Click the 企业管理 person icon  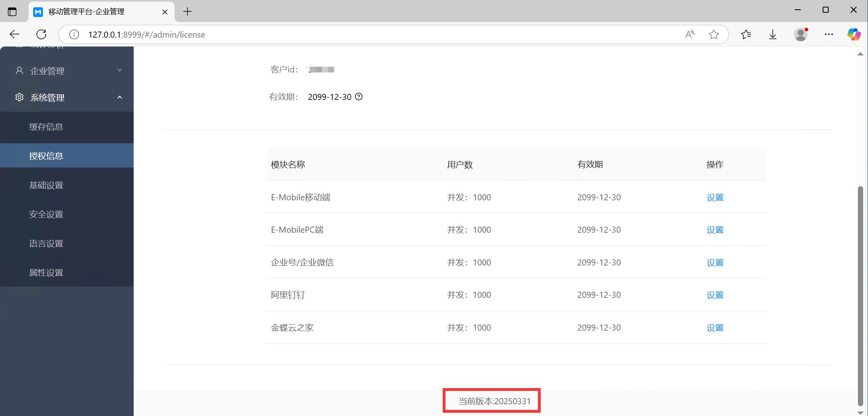19,70
